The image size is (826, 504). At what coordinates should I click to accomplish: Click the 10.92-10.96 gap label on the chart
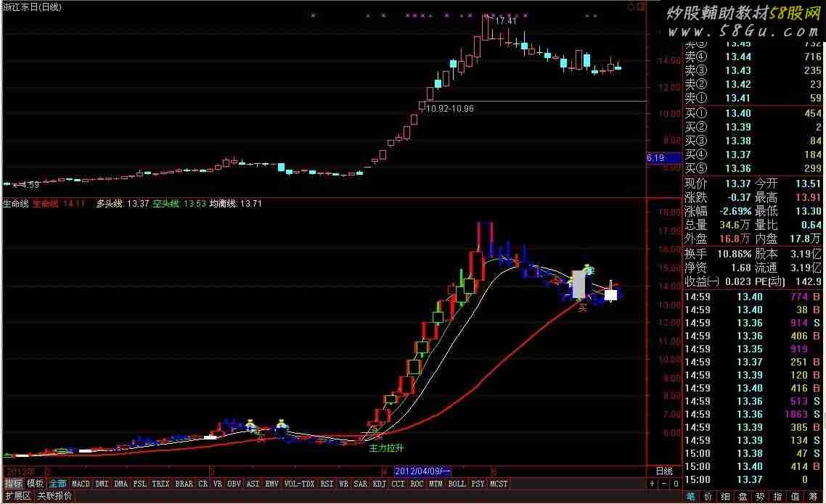tap(450, 109)
